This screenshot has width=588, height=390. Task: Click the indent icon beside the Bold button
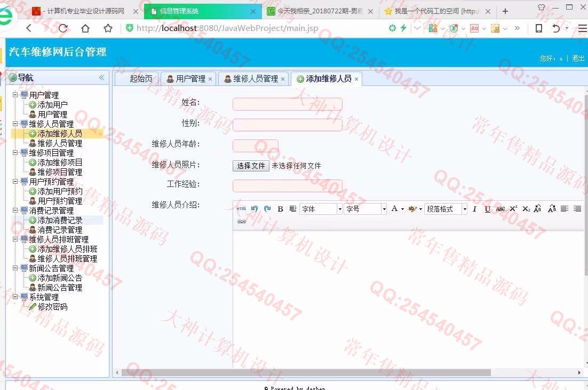pyautogui.click(x=293, y=209)
